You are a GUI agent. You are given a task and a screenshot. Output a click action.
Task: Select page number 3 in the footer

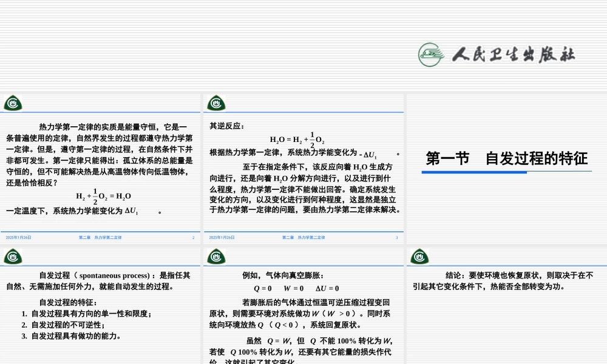pos(398,238)
